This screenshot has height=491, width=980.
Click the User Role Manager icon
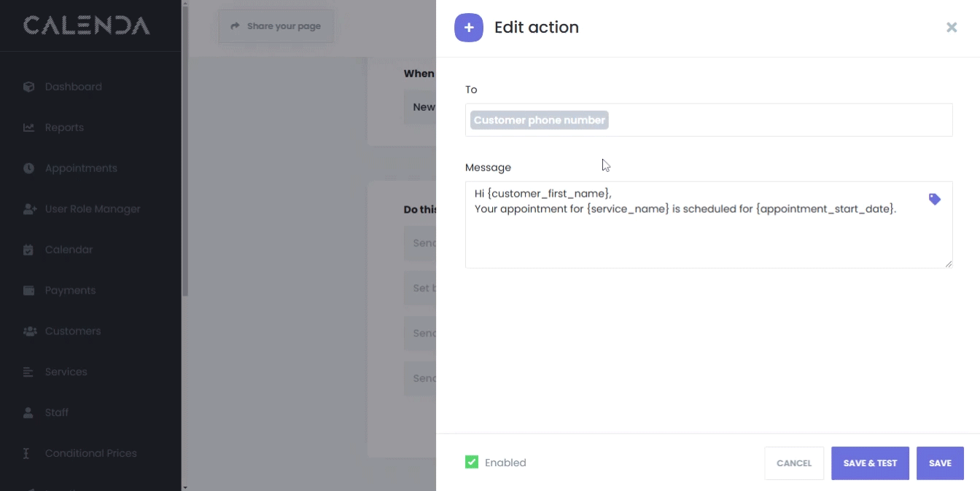click(x=29, y=209)
